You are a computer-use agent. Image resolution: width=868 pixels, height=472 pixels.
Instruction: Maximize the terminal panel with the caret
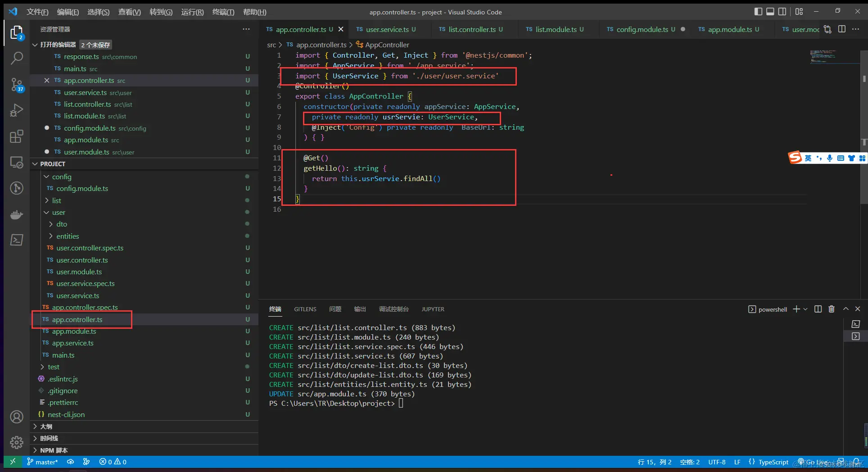tap(846, 309)
